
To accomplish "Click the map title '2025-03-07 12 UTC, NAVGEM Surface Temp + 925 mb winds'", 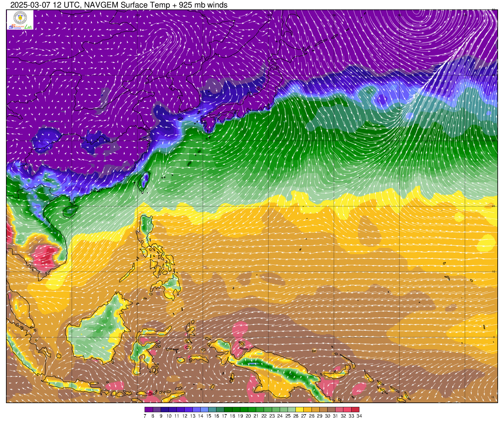I will pyautogui.click(x=119, y=5).
